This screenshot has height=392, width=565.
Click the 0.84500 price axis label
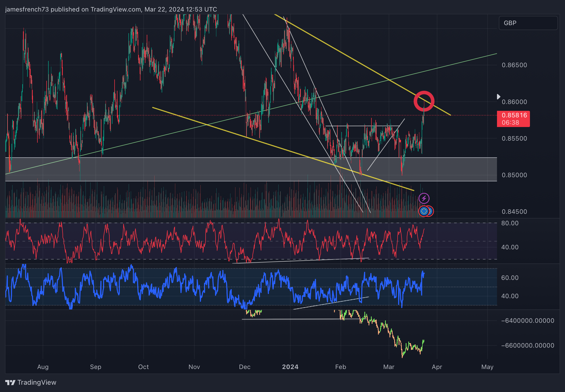pyautogui.click(x=514, y=212)
